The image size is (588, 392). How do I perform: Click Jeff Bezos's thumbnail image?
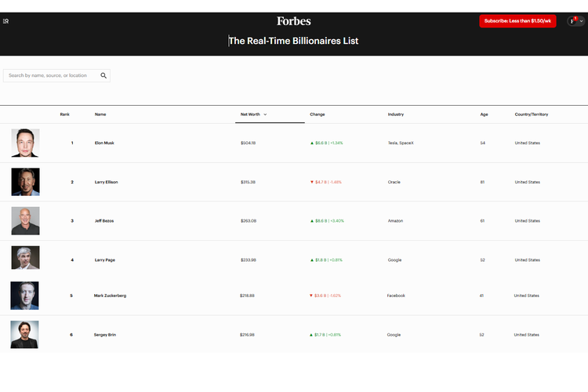click(x=25, y=220)
